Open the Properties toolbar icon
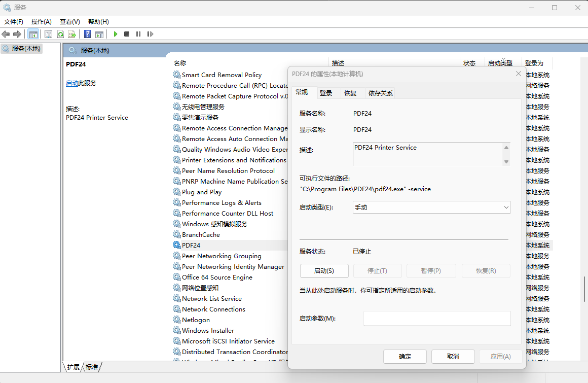 48,34
